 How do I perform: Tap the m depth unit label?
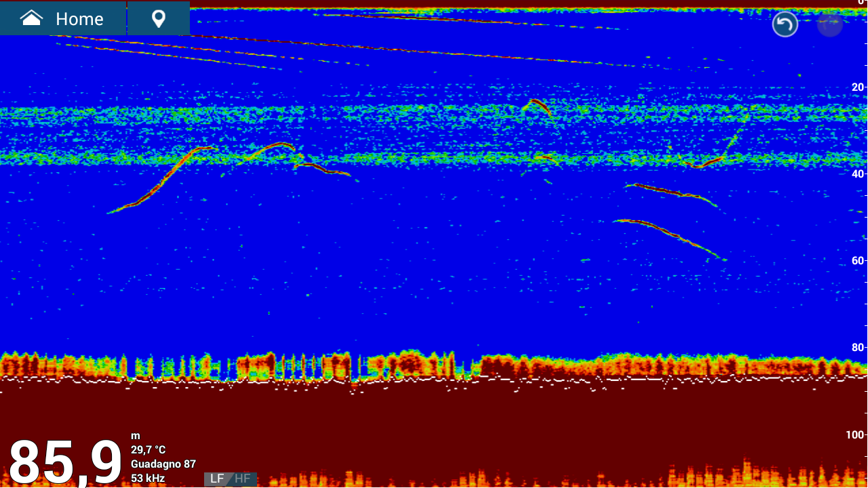coord(135,436)
